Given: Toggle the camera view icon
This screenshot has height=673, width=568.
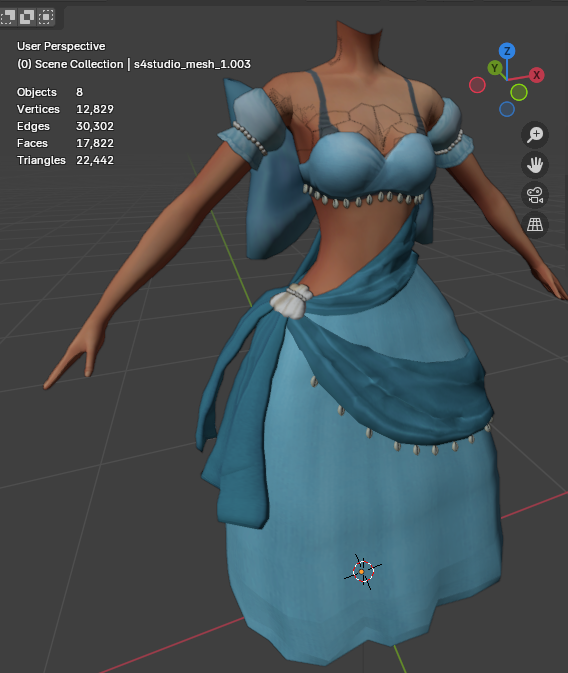Looking at the screenshot, I should 535,195.
